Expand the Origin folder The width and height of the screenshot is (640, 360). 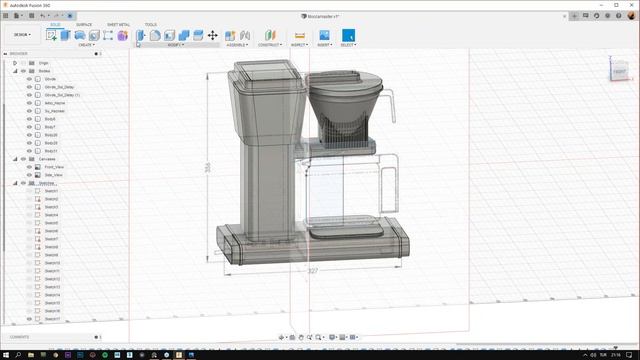pos(15,63)
